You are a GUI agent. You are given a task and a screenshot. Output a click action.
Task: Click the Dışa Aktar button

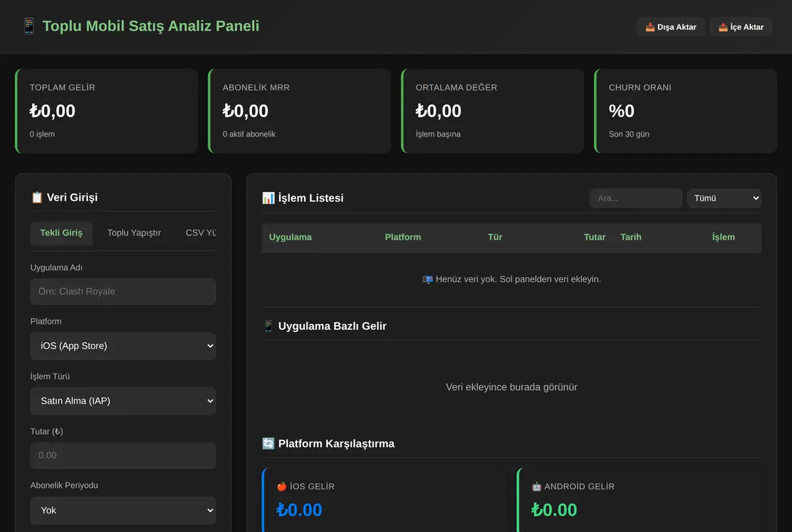[x=671, y=27]
